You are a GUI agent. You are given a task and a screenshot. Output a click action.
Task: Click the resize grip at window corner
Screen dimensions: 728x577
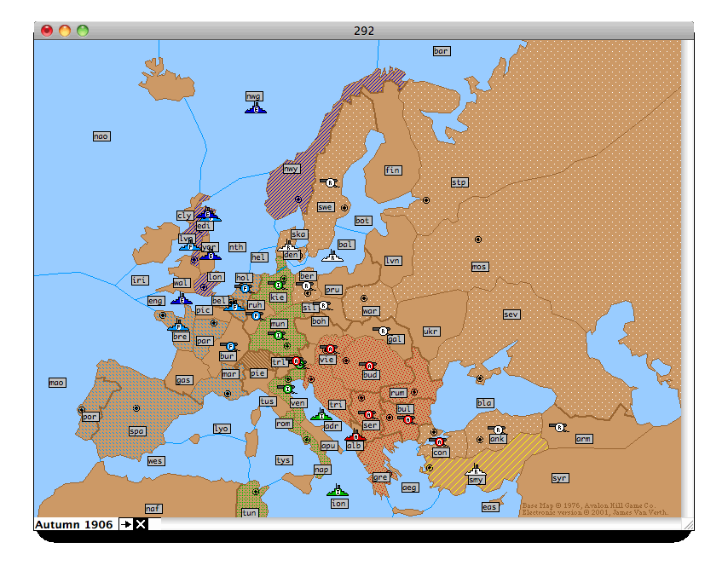coord(689,524)
